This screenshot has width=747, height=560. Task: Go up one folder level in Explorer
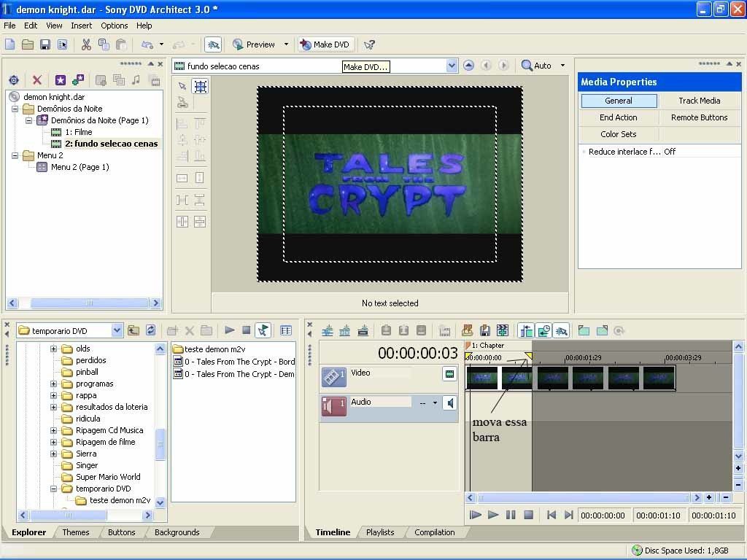pyautogui.click(x=133, y=330)
